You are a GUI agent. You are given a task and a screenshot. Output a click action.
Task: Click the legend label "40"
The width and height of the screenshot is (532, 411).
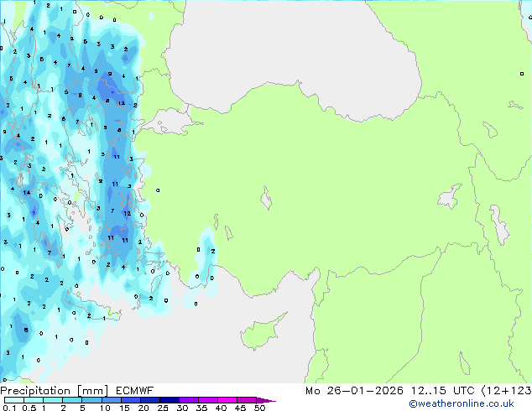[221, 408]
